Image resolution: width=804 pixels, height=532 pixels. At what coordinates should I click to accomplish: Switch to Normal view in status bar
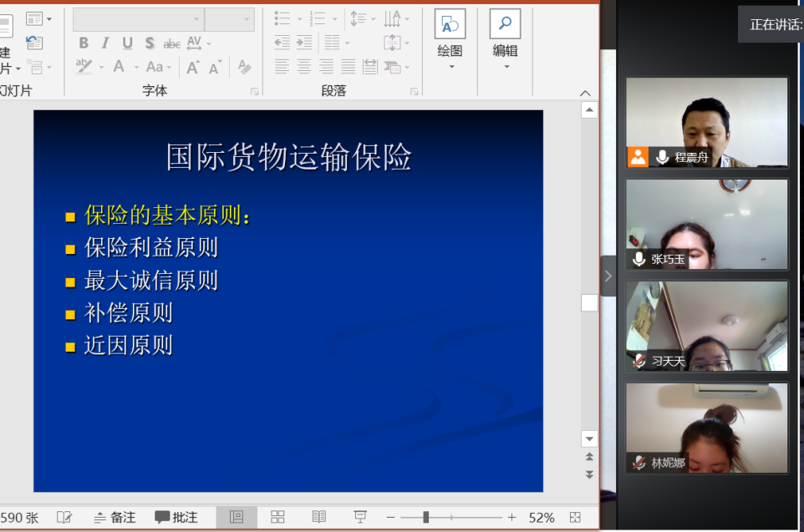pos(237,518)
